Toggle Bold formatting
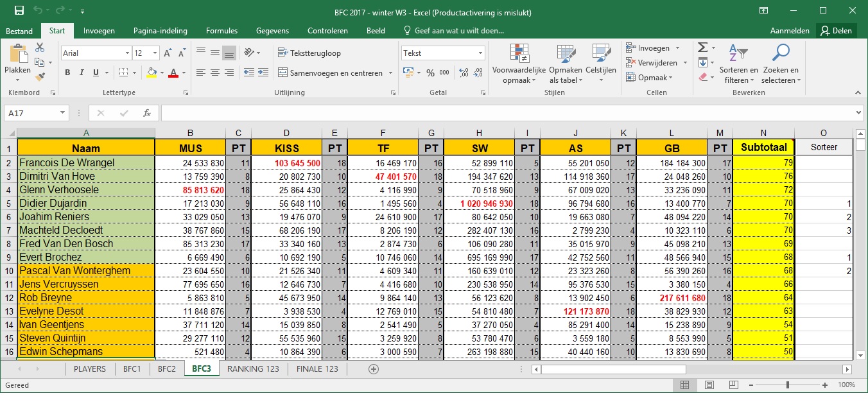The width and height of the screenshot is (868, 416). pos(67,73)
